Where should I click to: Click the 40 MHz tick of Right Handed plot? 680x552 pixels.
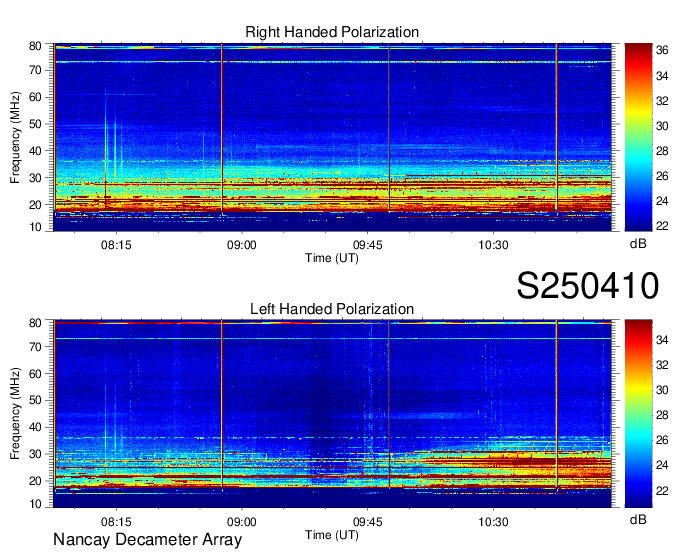click(x=35, y=151)
